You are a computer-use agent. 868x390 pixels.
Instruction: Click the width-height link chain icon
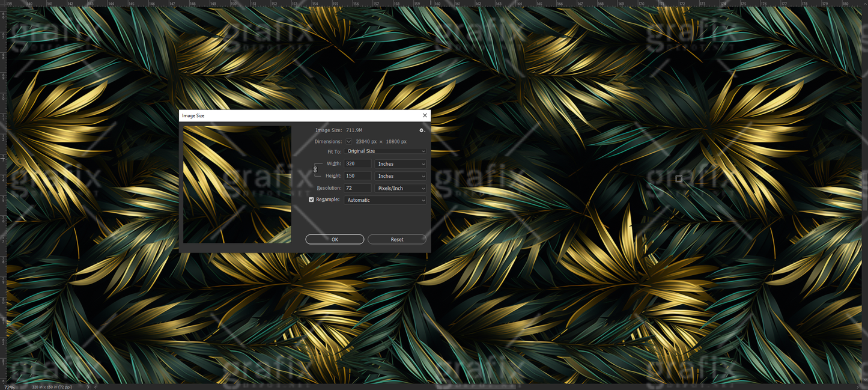[x=315, y=169]
